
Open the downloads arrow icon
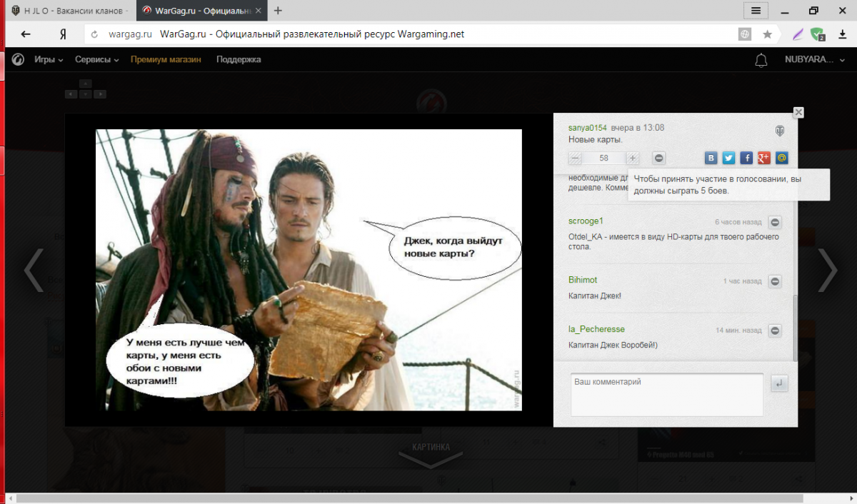click(842, 34)
